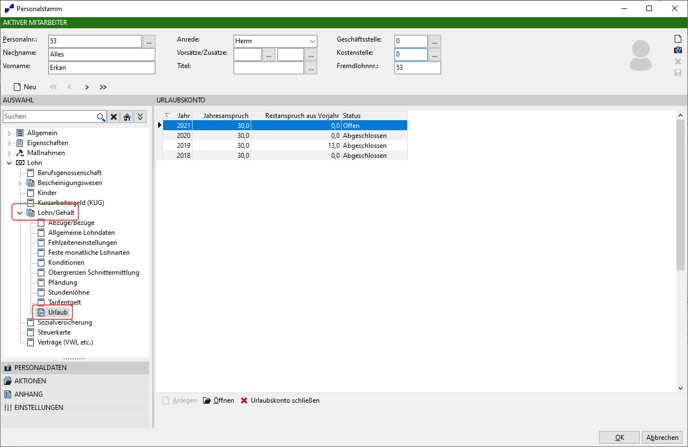Image resolution: width=688 pixels, height=447 pixels.
Task: Expand the Allgemein tree node
Action: pos(9,133)
